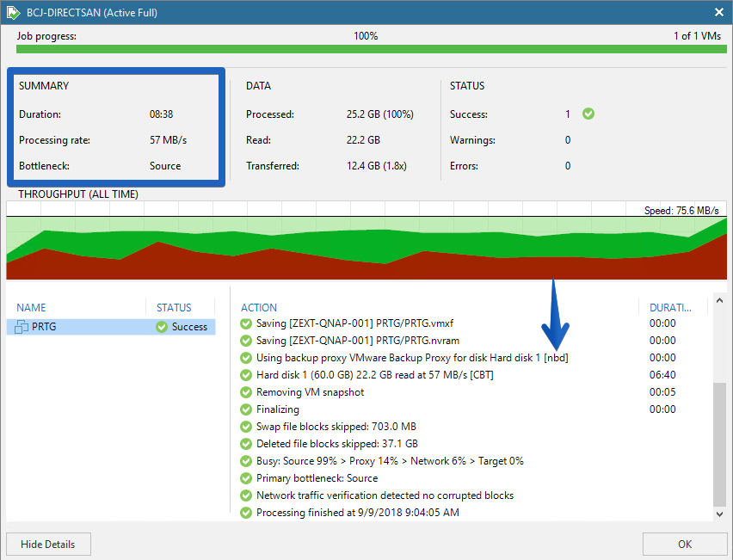The width and height of the screenshot is (733, 560).
Task: Click the green job progress bar
Action: point(371,49)
